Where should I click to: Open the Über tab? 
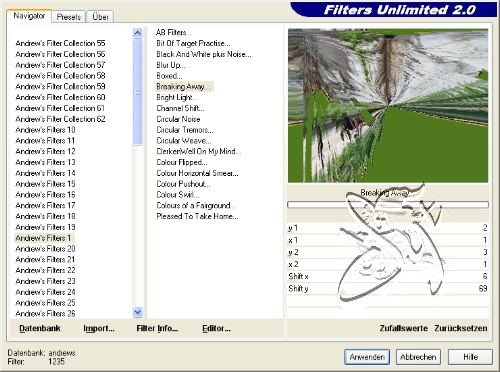click(100, 17)
